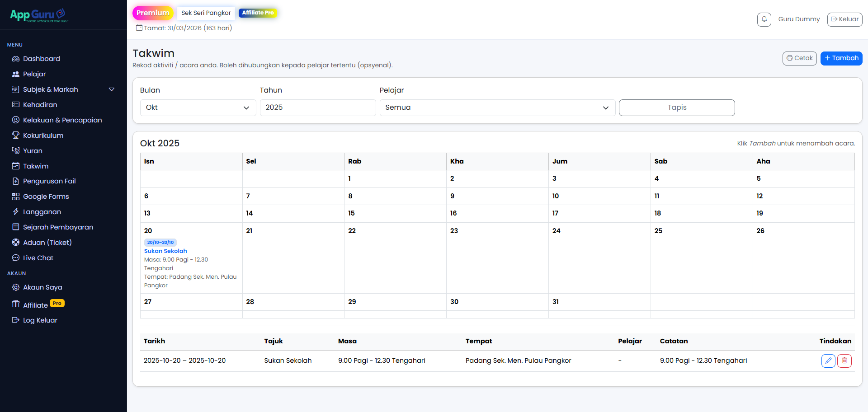Open the Bulan month dropdown

tap(198, 108)
